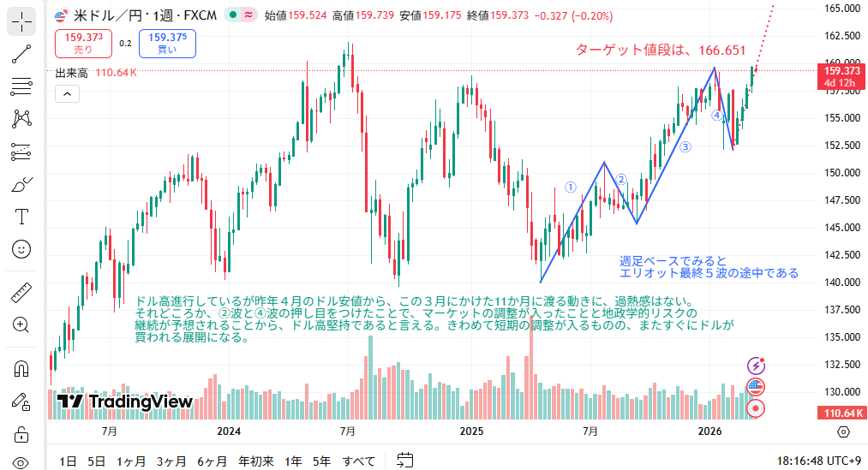Choose the chart patterns tool

pos(21,119)
